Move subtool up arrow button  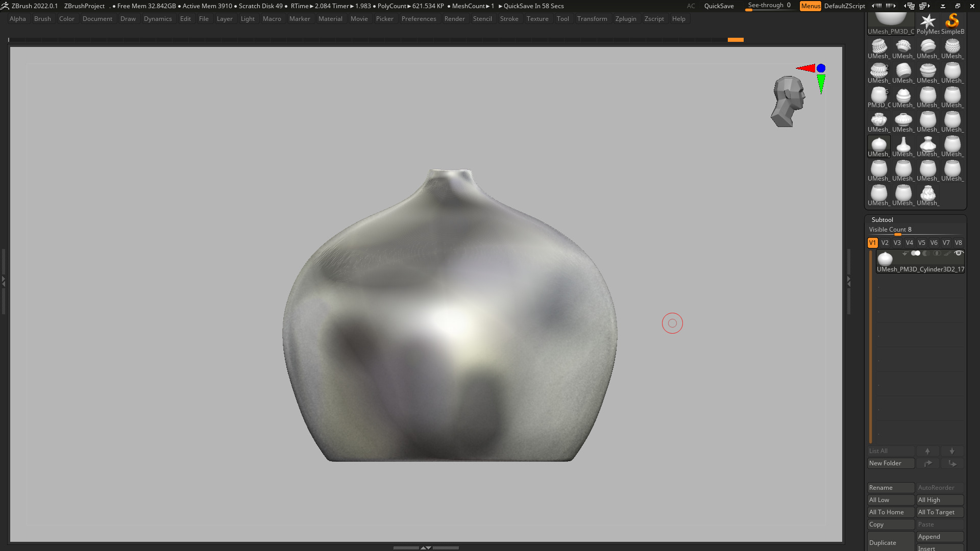pos(927,451)
